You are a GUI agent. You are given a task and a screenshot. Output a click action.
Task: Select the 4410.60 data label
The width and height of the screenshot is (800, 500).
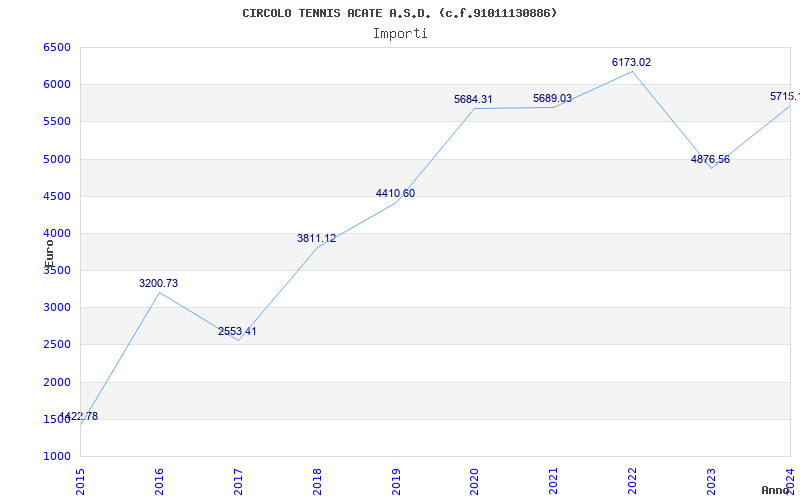pos(395,193)
